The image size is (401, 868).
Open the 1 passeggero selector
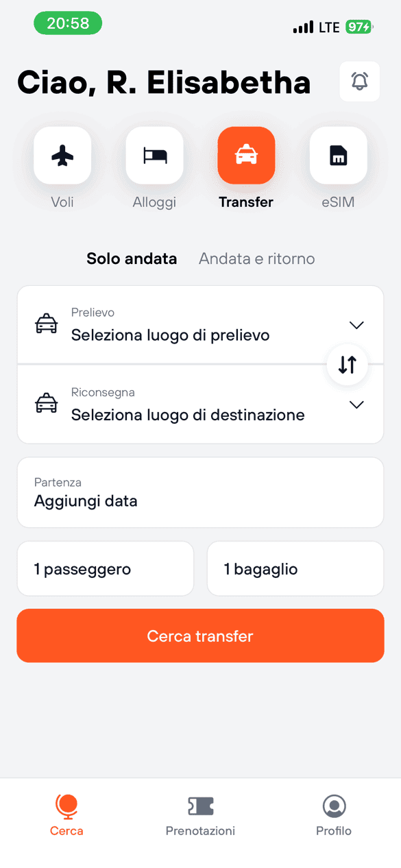[105, 568]
